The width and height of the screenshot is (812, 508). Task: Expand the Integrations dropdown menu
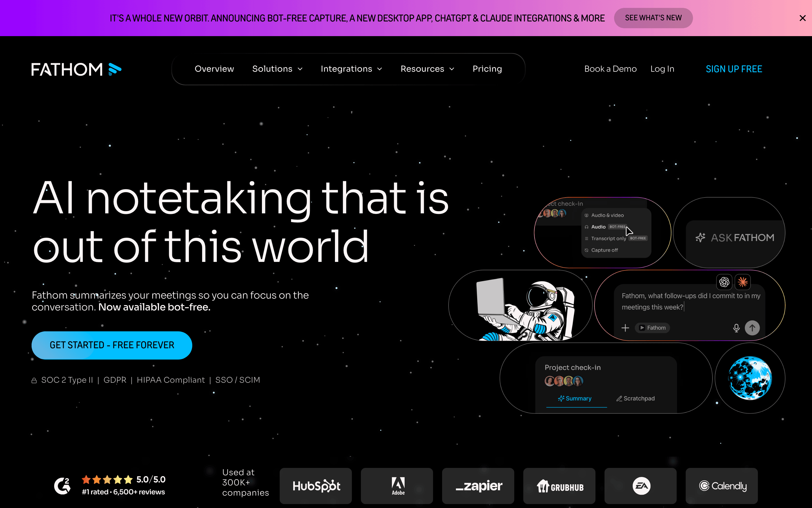tap(351, 69)
